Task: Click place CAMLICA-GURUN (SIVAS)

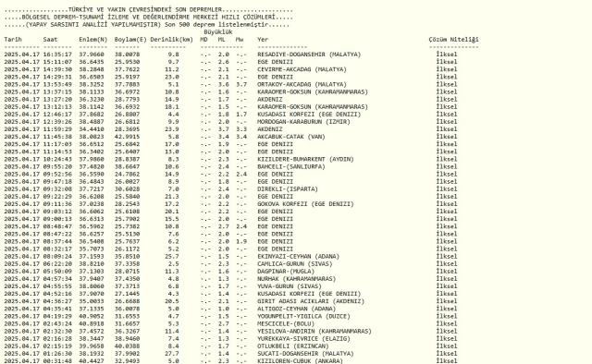Action: click(295, 263)
